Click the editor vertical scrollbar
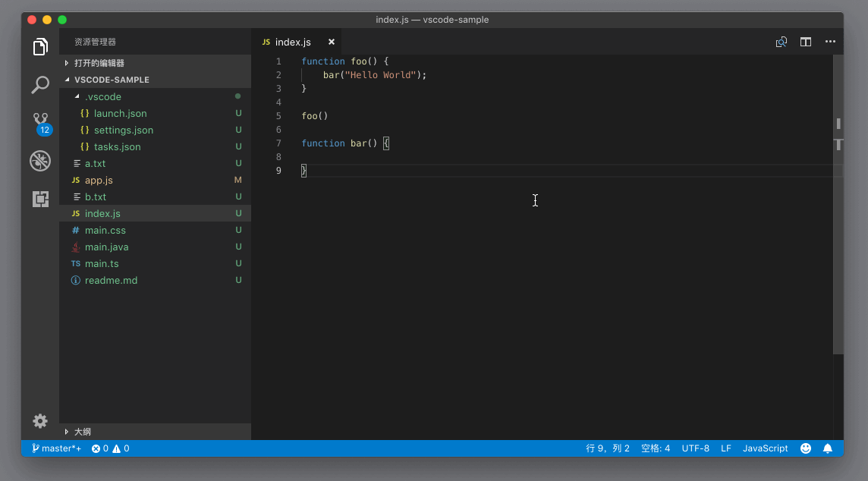 point(838,228)
